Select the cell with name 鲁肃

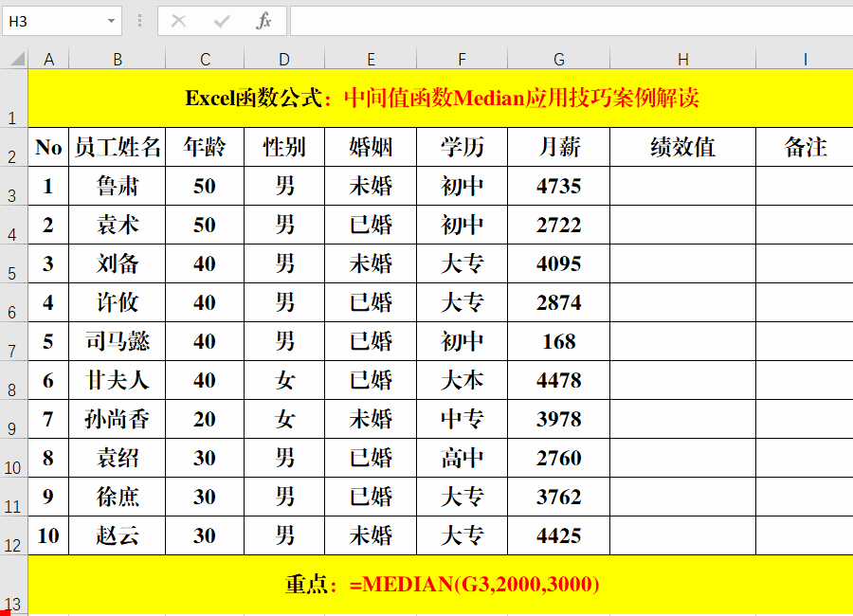[117, 186]
